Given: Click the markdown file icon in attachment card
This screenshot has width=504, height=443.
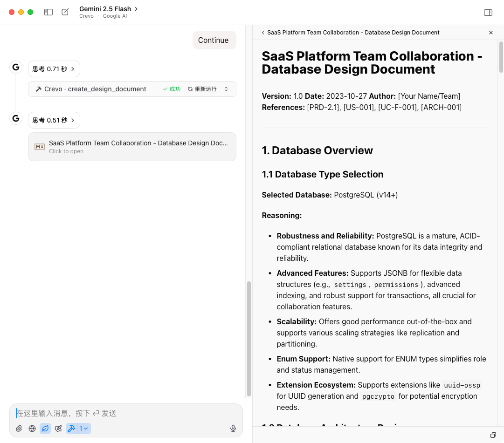Looking at the screenshot, I should pos(40,147).
